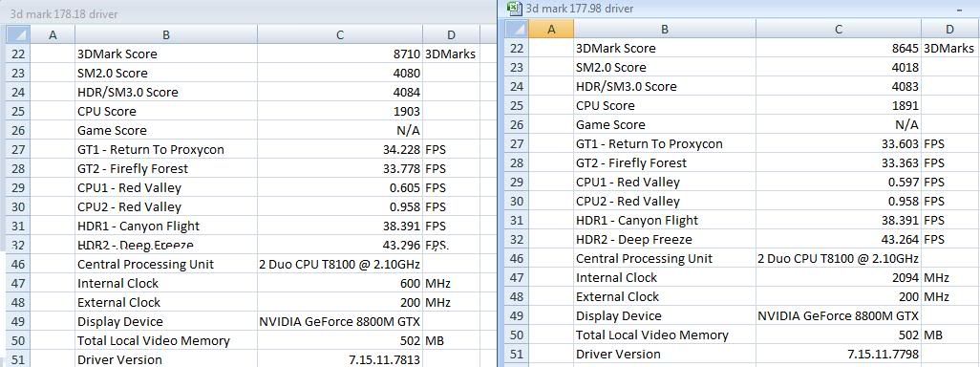Screen dimensions: 980x367
Task: Select row 27 header in 177.98 driver window
Action: point(516,143)
